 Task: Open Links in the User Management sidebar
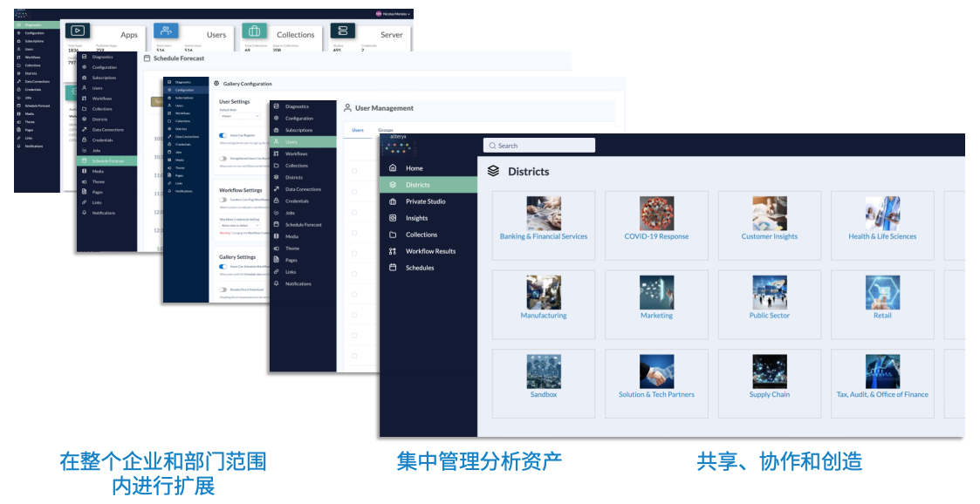click(303, 272)
